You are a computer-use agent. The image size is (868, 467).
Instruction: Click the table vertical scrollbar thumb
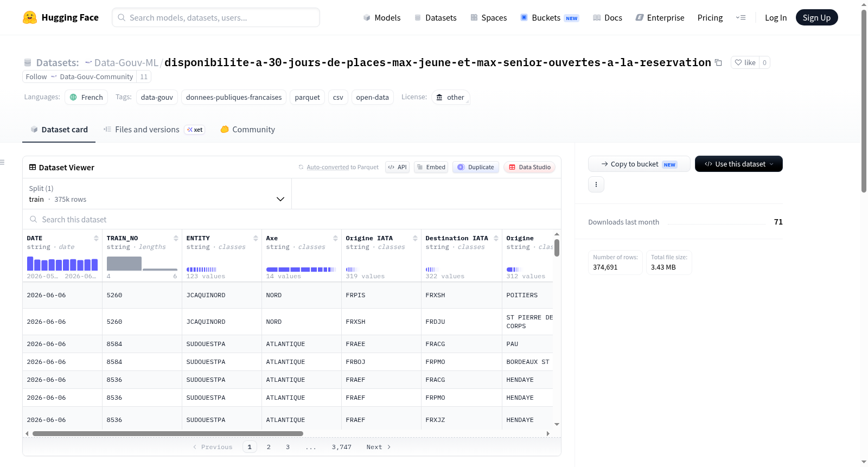557,247
